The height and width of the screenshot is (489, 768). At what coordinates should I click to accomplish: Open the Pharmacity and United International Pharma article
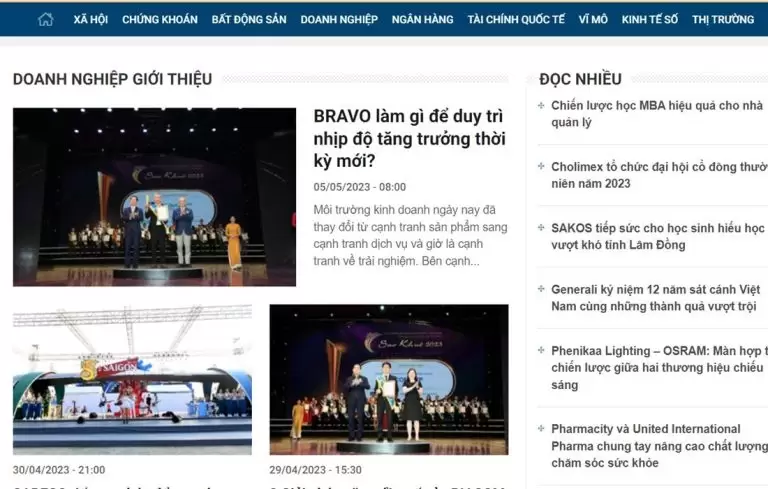tap(659, 446)
